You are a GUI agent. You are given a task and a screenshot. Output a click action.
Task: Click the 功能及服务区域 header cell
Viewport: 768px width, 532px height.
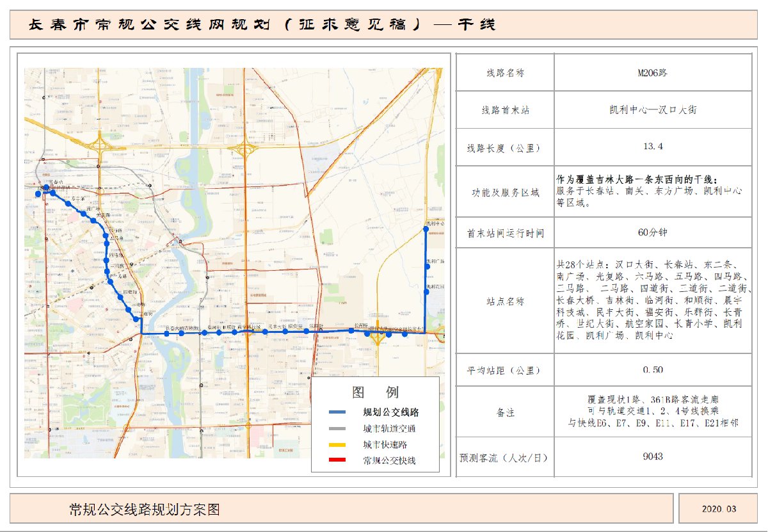(505, 192)
